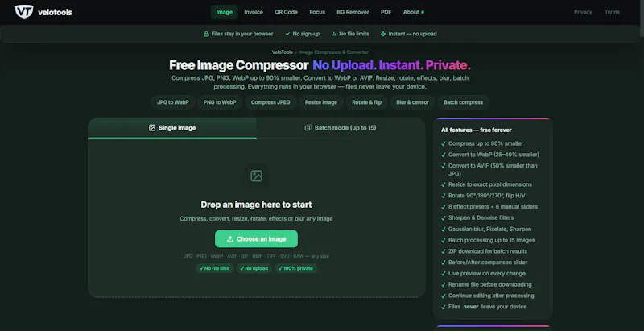Click checkmark beside Convert to AVIF feature
The image size is (644, 331).
coord(444,166)
